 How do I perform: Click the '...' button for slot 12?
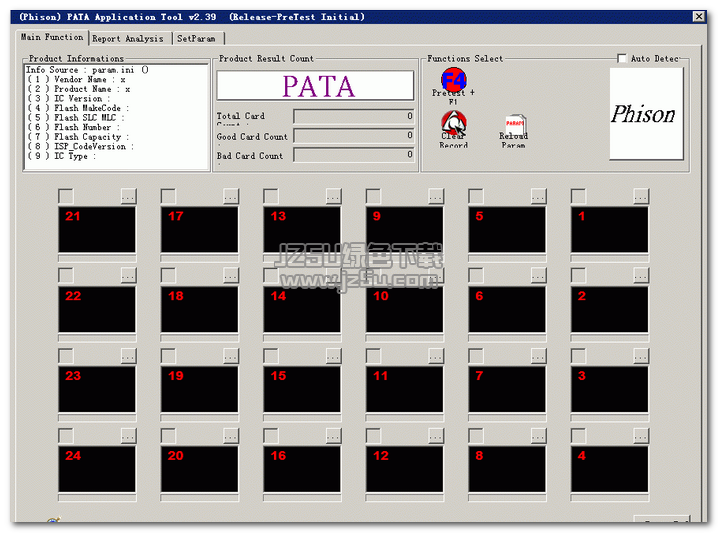click(436, 436)
